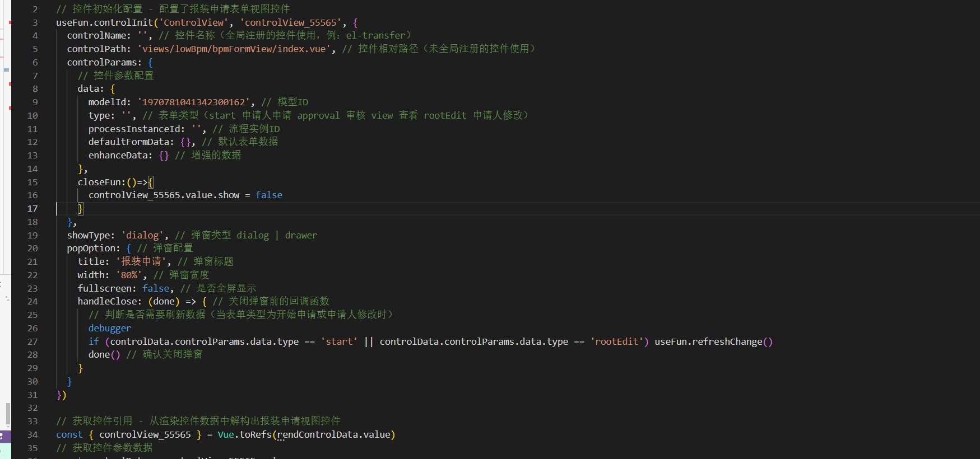This screenshot has width=980, height=459.
Task: Click the 'rootEdit' string on line 27
Action: click(616, 342)
